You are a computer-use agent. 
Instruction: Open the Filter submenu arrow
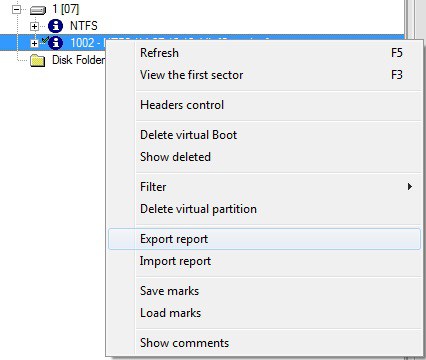tap(410, 187)
